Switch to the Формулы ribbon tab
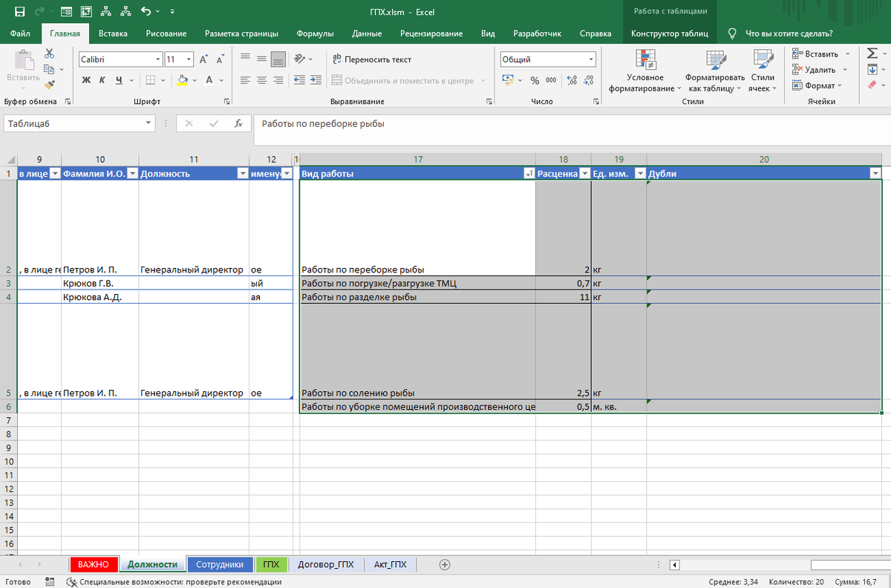Viewport: 891px width, 588px height. 315,33
